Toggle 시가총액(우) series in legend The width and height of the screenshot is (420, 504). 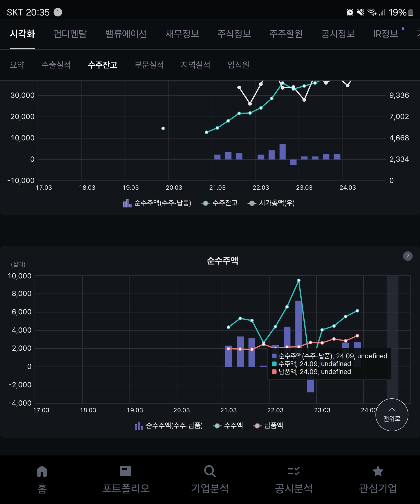point(271,203)
